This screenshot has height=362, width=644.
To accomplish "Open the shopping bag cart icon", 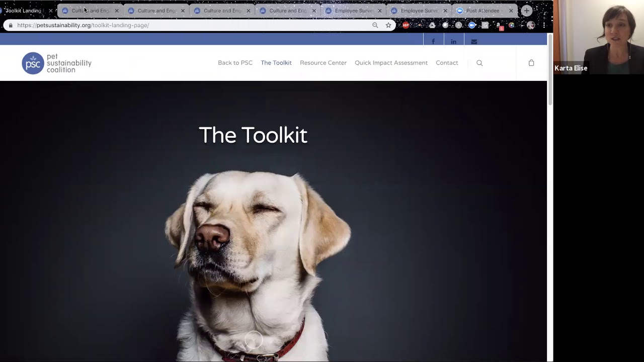I will click(531, 63).
